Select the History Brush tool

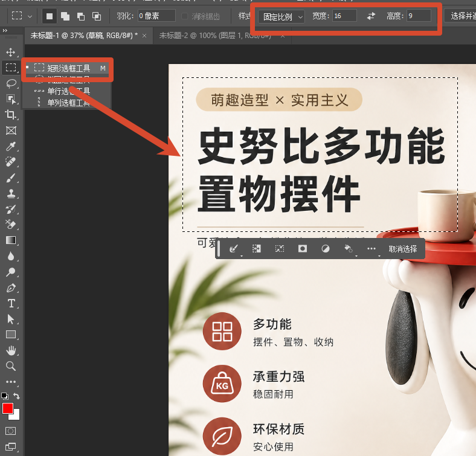tap(11, 209)
